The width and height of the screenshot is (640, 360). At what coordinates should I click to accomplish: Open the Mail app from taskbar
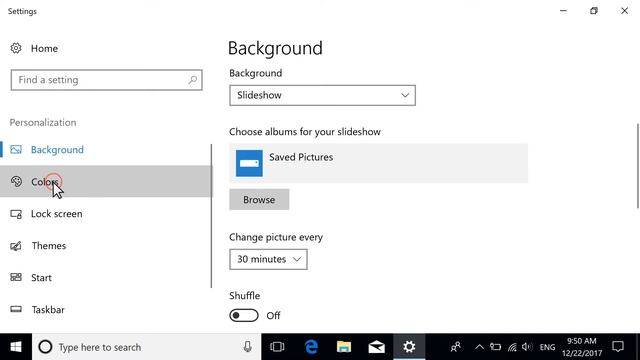click(376, 347)
